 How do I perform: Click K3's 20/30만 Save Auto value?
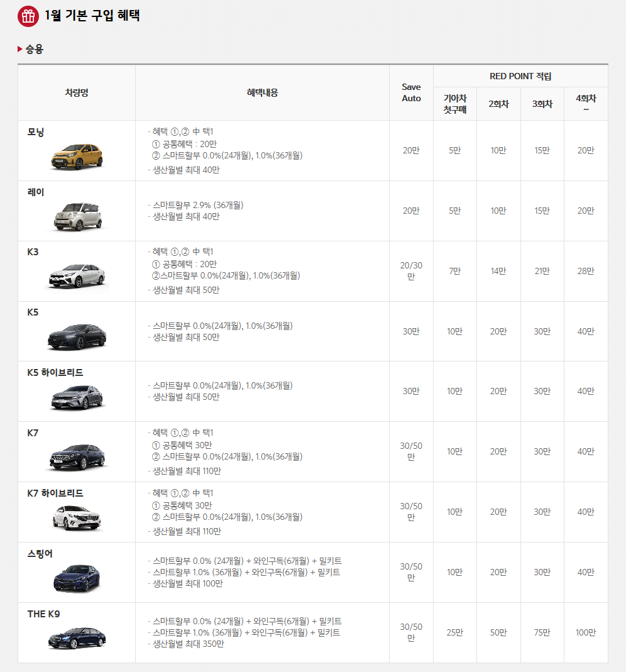[x=411, y=271]
